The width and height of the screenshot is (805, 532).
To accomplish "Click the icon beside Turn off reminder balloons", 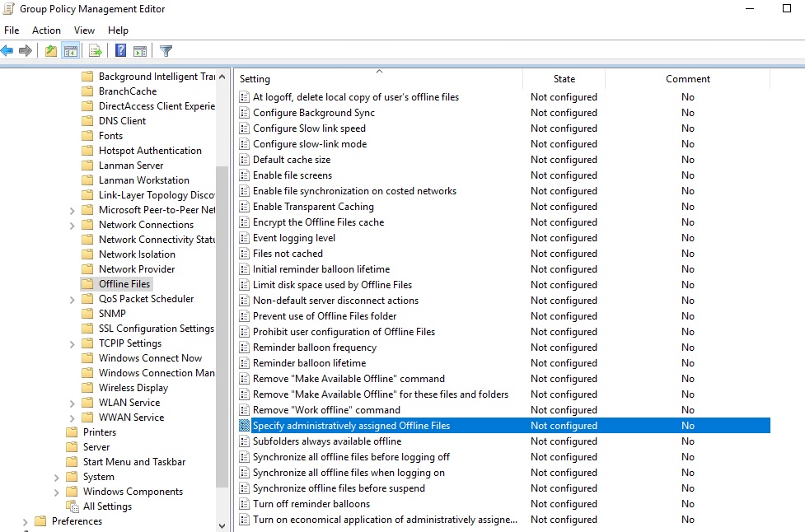I will [x=245, y=504].
